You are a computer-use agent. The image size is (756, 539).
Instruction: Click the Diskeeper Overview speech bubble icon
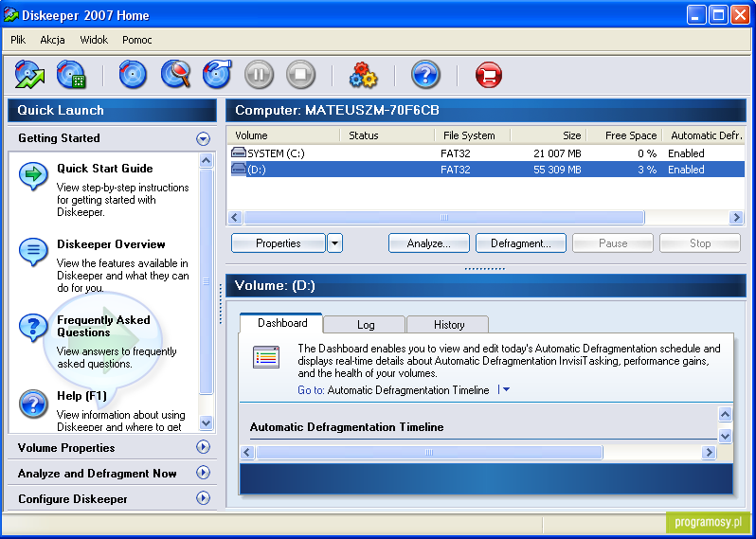tap(33, 251)
